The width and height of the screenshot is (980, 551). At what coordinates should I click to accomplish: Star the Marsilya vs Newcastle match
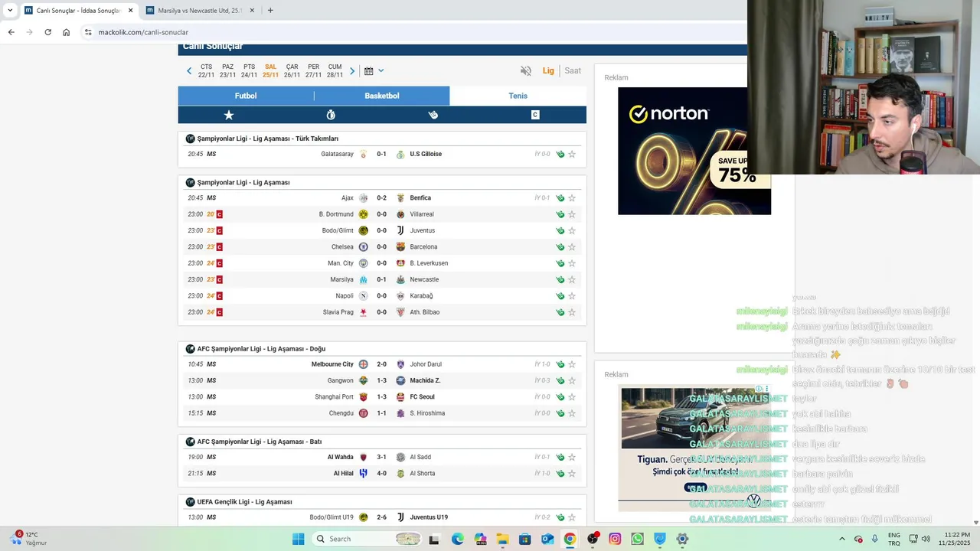(x=572, y=279)
